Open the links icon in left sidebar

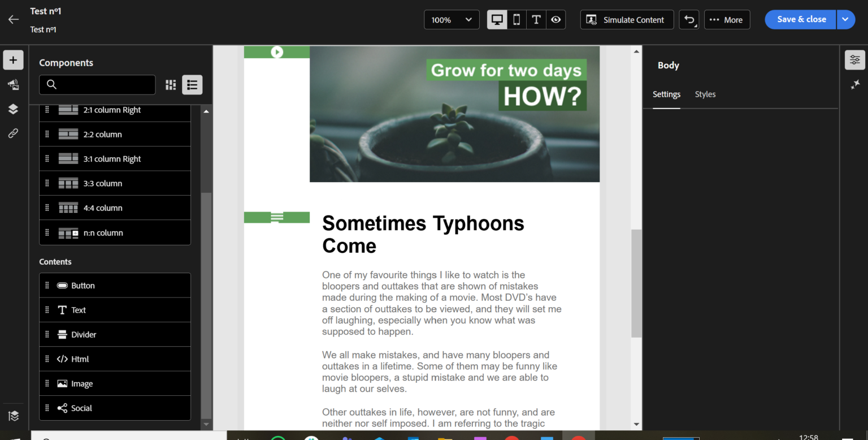click(x=13, y=133)
